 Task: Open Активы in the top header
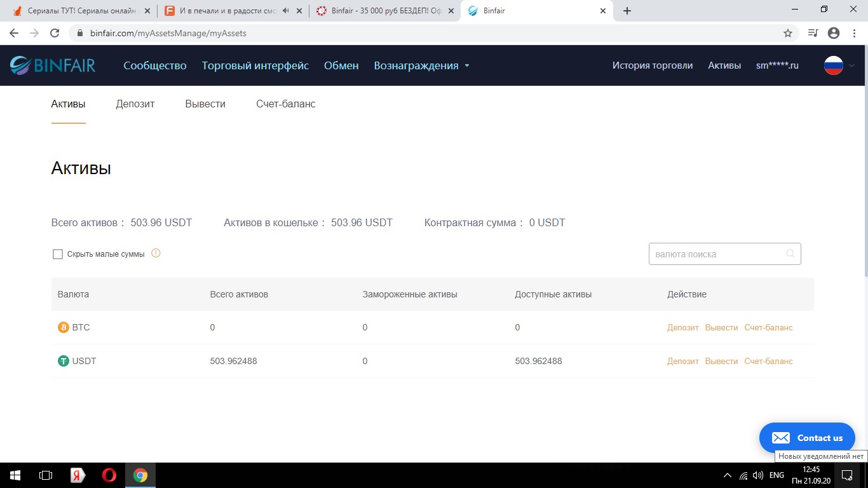(724, 65)
